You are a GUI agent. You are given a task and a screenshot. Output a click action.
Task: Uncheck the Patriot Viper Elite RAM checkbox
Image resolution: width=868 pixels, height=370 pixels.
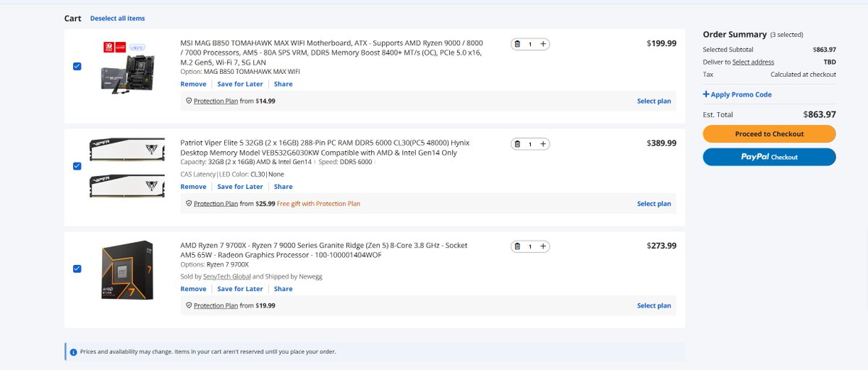(77, 166)
